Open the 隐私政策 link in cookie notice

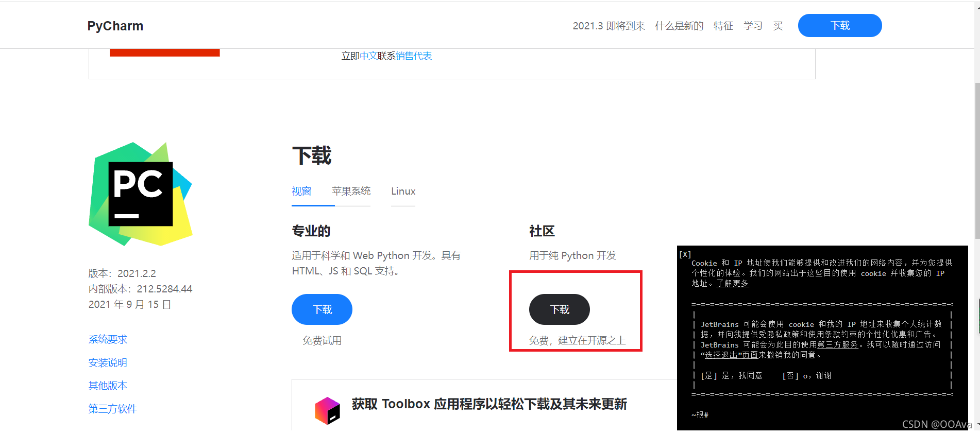tap(783, 335)
